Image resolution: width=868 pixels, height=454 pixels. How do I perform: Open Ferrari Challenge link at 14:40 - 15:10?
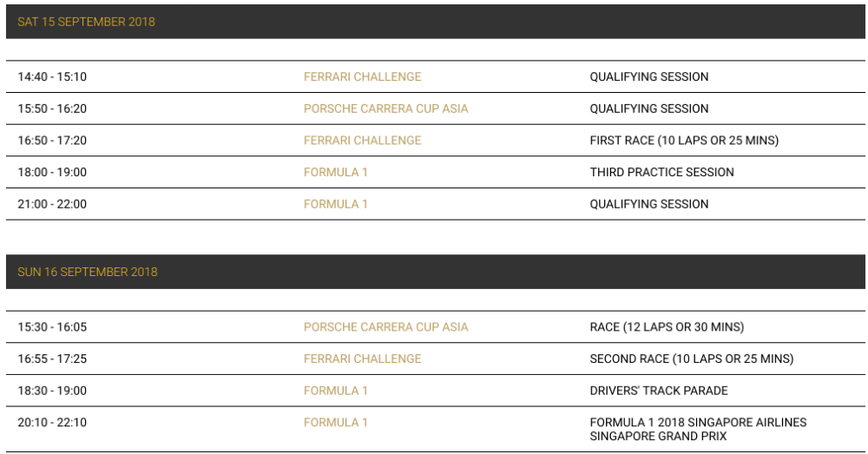pyautogui.click(x=362, y=76)
